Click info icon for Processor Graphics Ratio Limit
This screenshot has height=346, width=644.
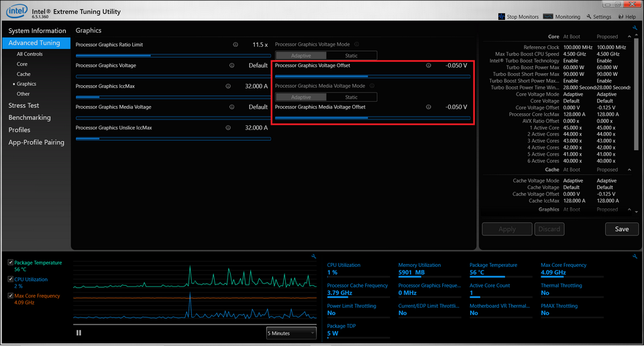coord(235,45)
